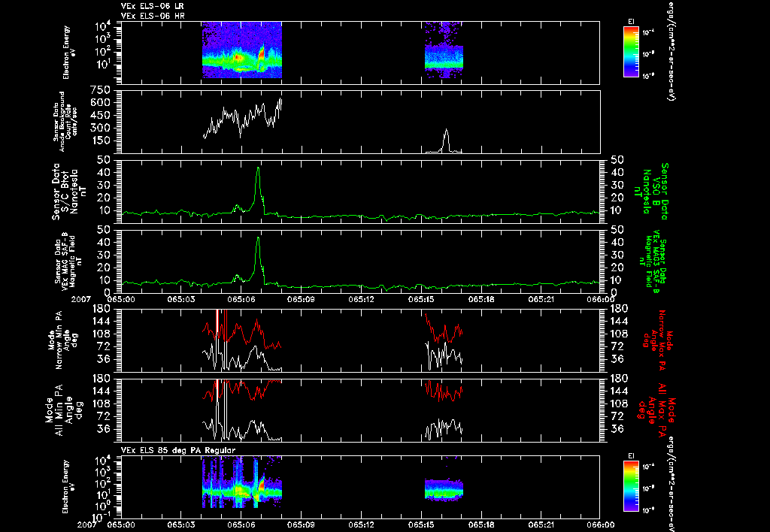Click 065:06 on the bottom time axis
770x532 pixels.
point(241,524)
